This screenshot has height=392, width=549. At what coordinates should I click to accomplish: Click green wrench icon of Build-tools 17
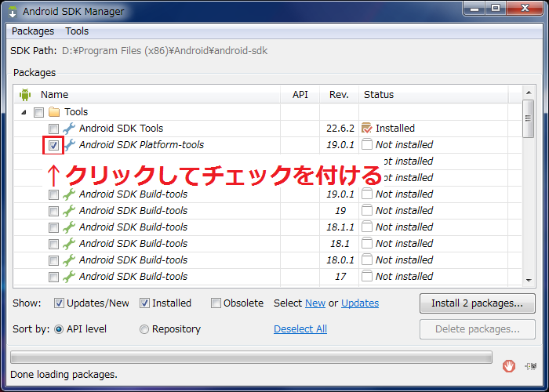pos(69,277)
